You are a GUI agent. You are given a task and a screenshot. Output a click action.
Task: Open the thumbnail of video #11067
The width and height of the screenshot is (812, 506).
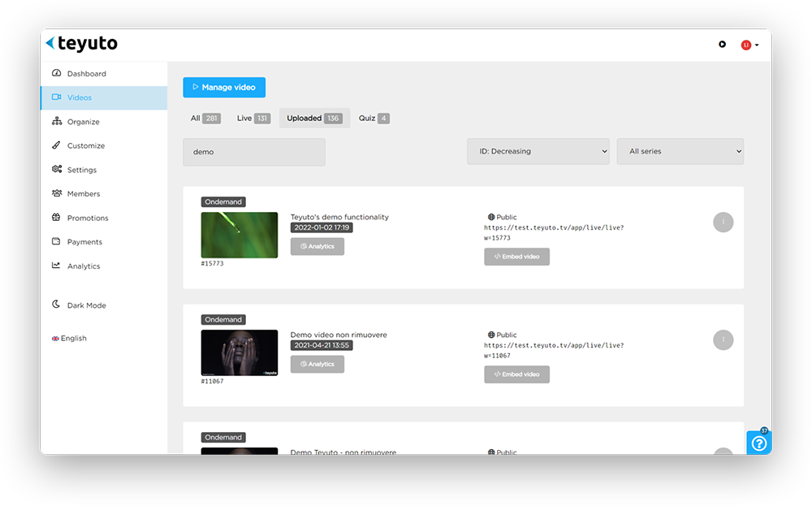[x=239, y=352]
